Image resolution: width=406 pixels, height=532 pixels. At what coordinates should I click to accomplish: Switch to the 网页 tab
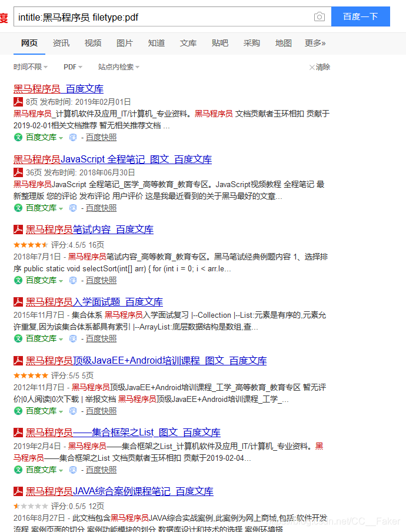click(29, 43)
